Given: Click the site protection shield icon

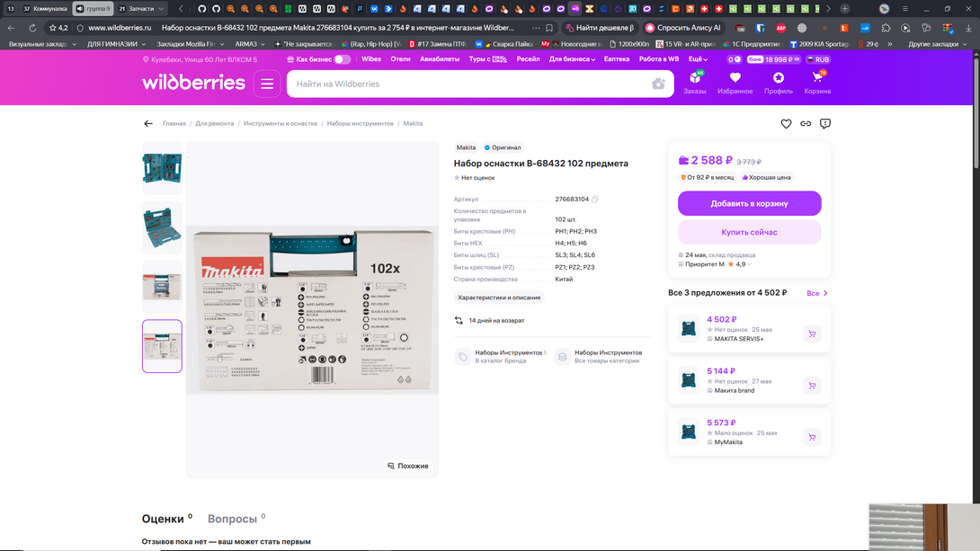Looking at the screenshot, I should point(80,28).
